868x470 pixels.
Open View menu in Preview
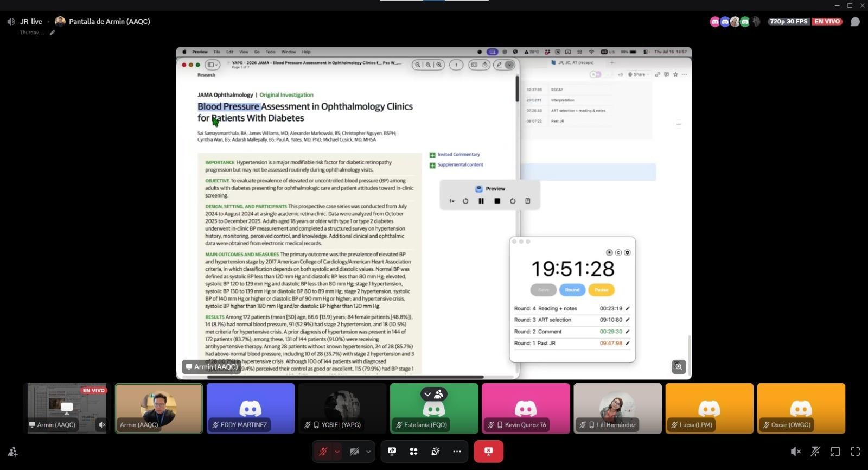click(244, 52)
